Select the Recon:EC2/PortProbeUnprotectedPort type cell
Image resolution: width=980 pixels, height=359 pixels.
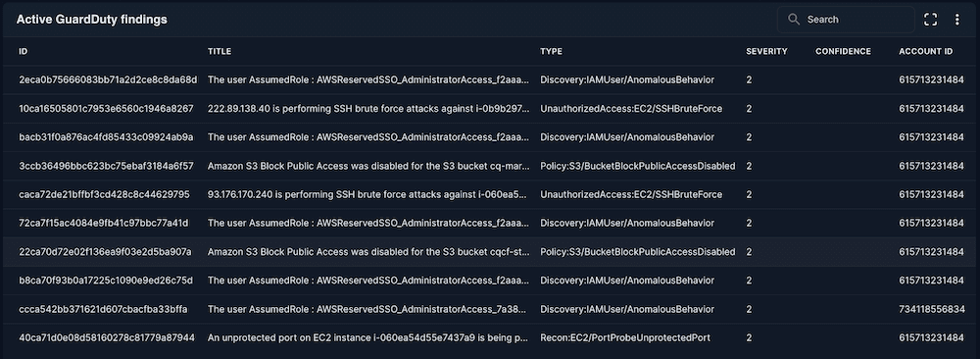coord(625,337)
